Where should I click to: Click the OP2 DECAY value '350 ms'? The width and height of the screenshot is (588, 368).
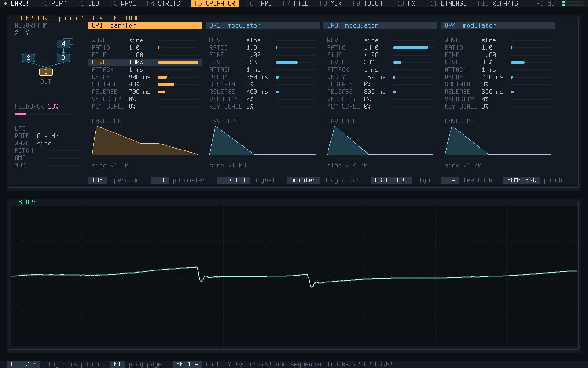pos(257,77)
